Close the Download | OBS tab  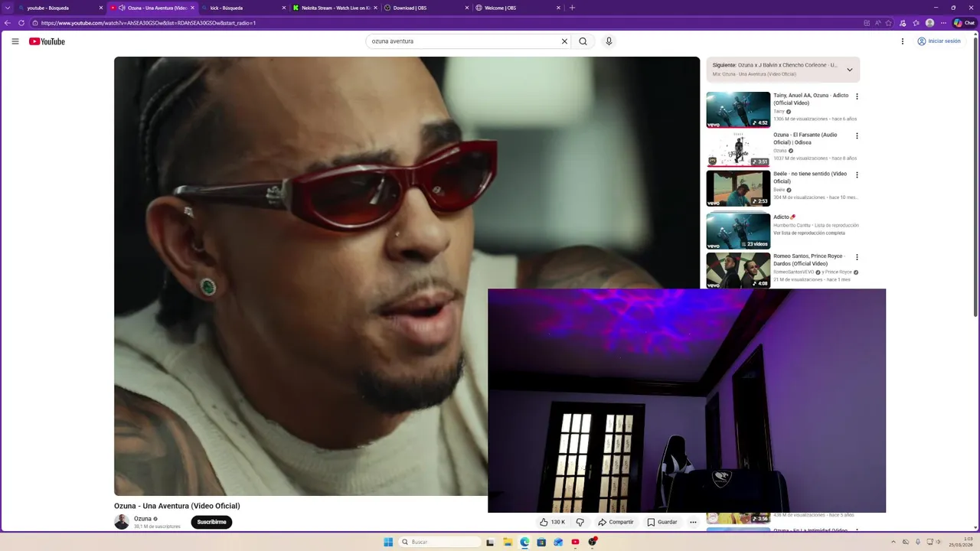(x=467, y=8)
